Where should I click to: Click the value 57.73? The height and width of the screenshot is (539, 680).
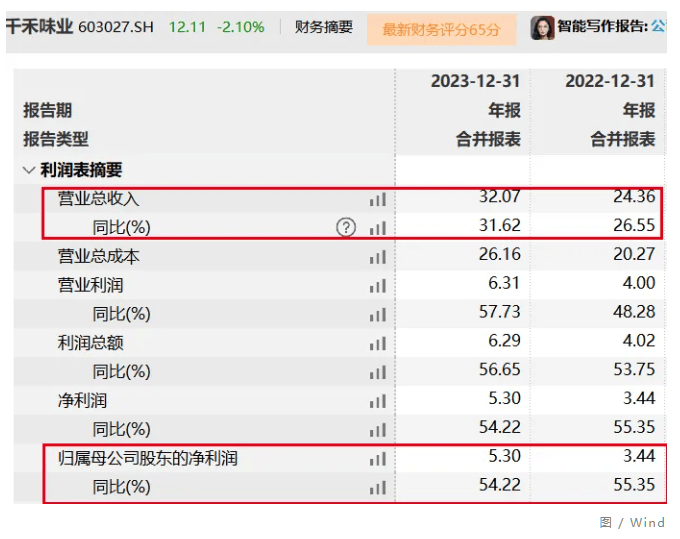500,312
